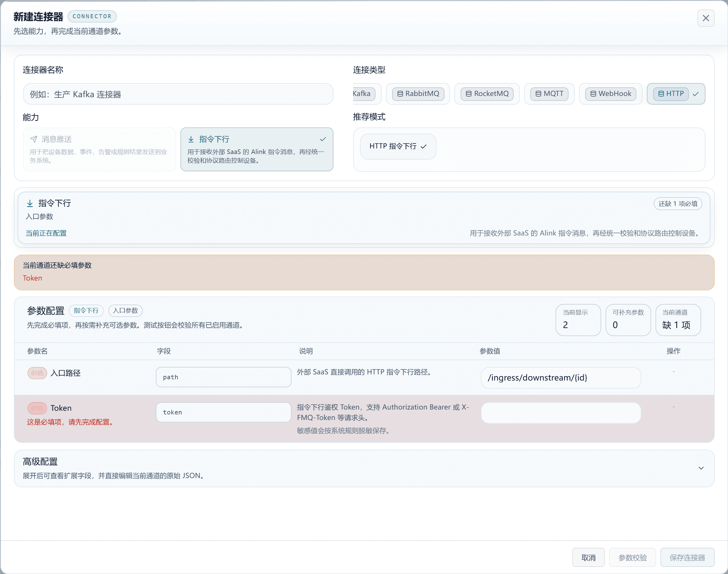Click the download arrow icon in 指令下行 card
The width and height of the screenshot is (728, 574).
pos(191,139)
